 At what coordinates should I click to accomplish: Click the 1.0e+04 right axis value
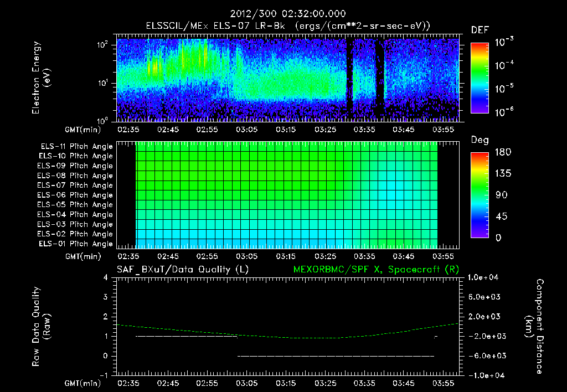coord(483,277)
